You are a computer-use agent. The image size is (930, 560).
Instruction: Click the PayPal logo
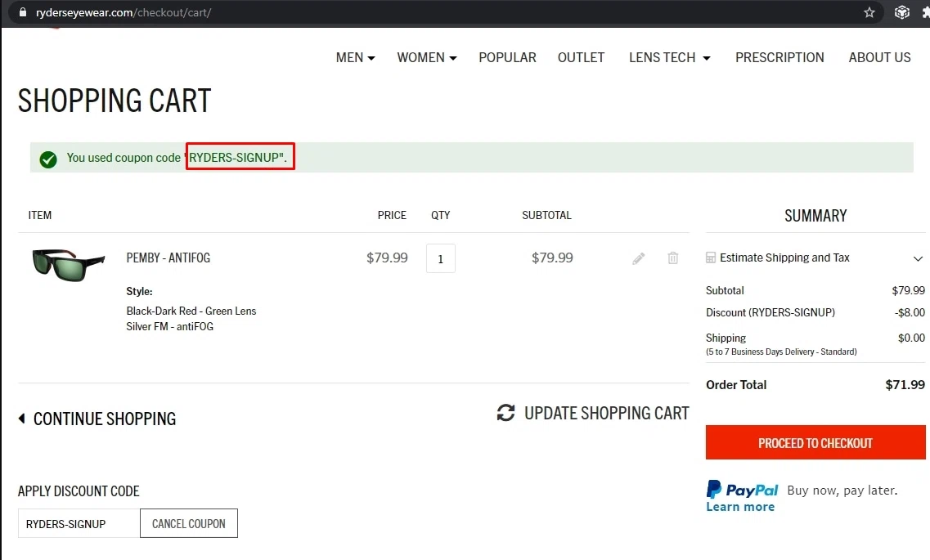(x=742, y=490)
